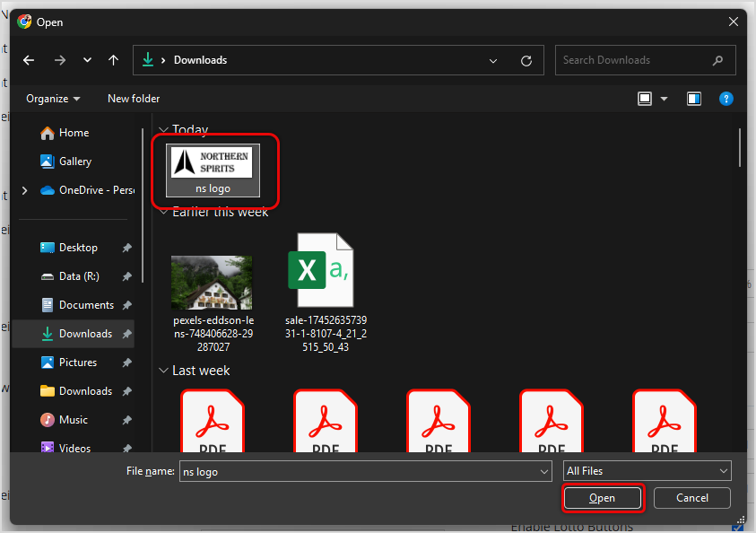Collapse the Earlier this week group
The width and height of the screenshot is (756, 533).
[164, 212]
